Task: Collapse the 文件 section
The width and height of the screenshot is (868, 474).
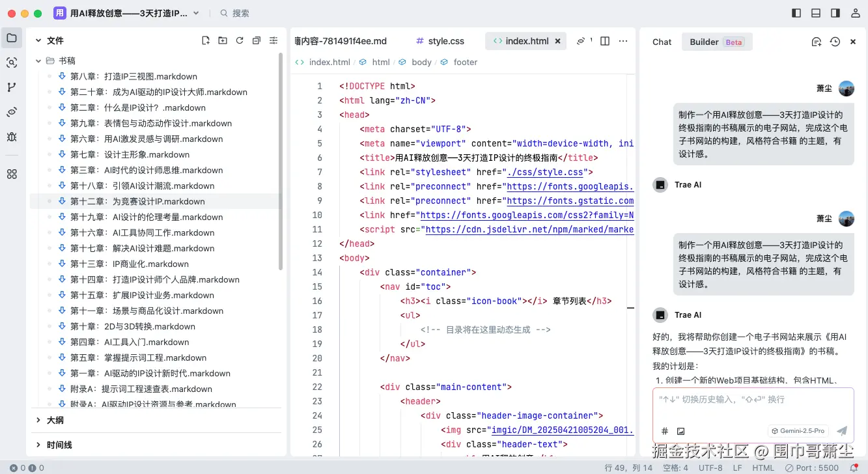Action: point(38,40)
